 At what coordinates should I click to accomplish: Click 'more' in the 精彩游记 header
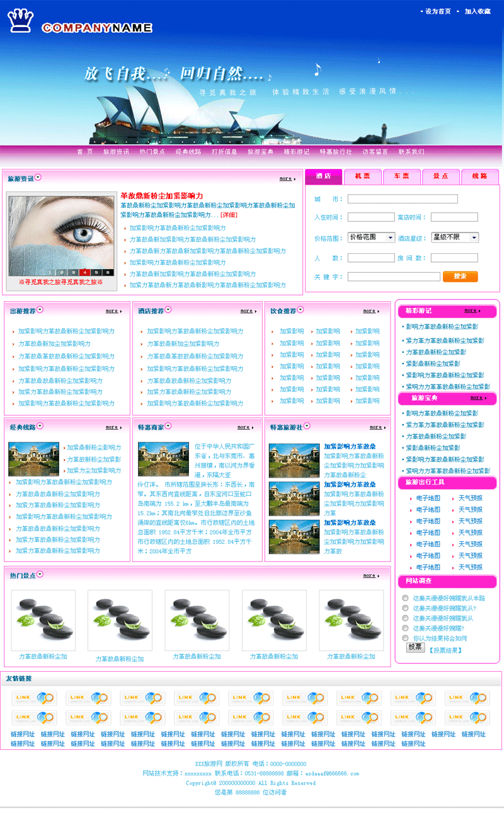coord(471,311)
